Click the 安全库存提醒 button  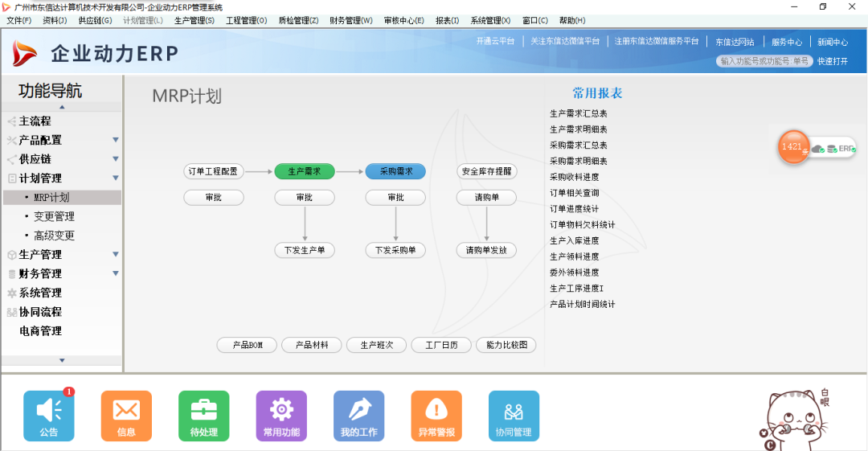coord(486,172)
